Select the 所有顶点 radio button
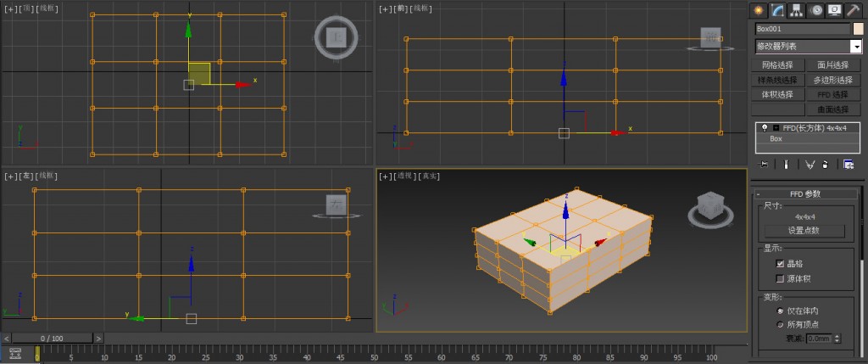This screenshot has height=364, width=868. click(x=781, y=324)
